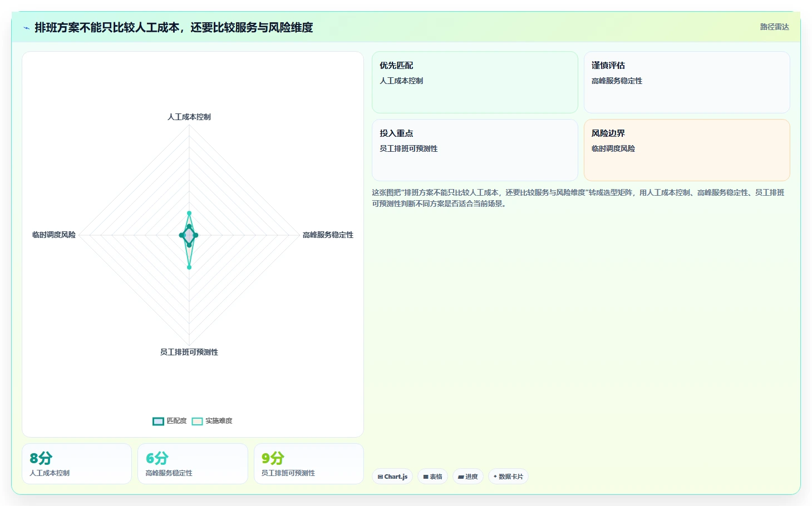The width and height of the screenshot is (812, 506).
Task: Click the 表格 tag
Action: (x=432, y=477)
